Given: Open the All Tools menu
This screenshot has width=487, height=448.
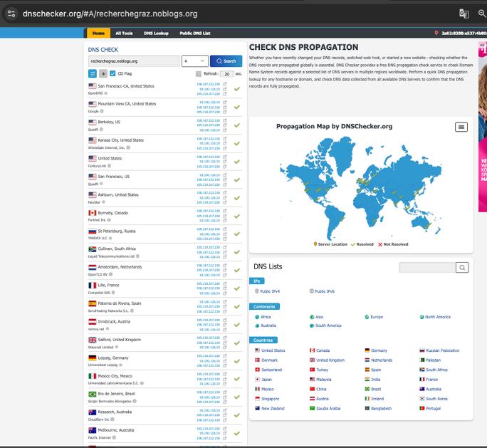Looking at the screenshot, I should 124,33.
